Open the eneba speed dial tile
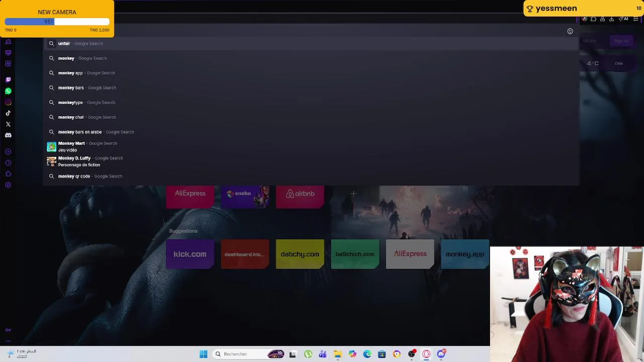Viewport: 644px width, 362px height. pyautogui.click(x=245, y=196)
